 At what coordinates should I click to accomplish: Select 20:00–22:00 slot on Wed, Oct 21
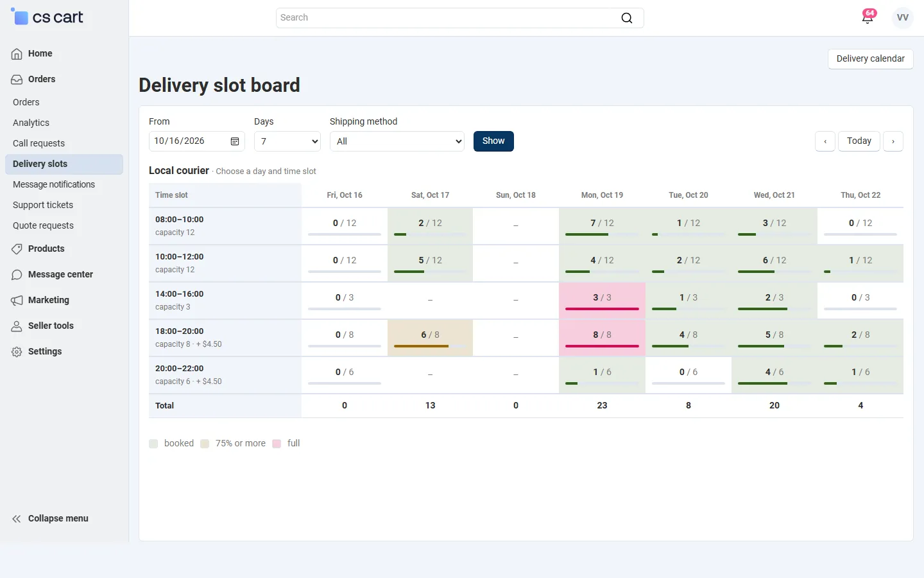pos(774,375)
